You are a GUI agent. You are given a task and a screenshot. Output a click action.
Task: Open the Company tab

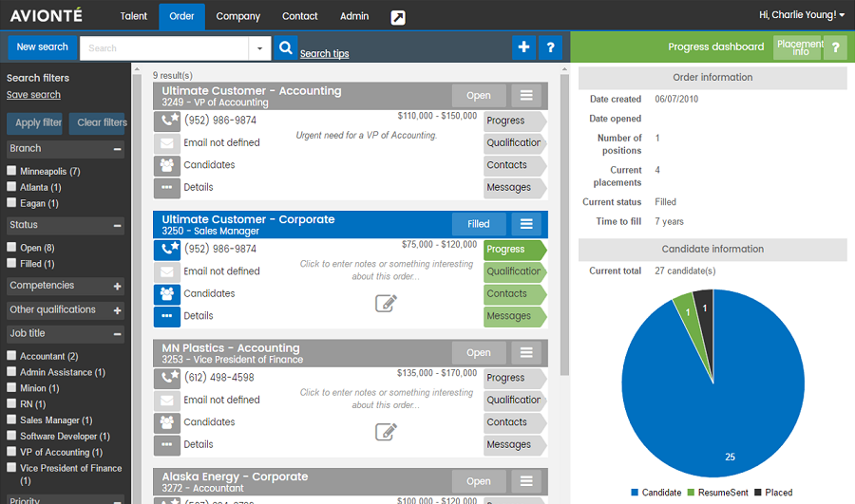(x=237, y=16)
